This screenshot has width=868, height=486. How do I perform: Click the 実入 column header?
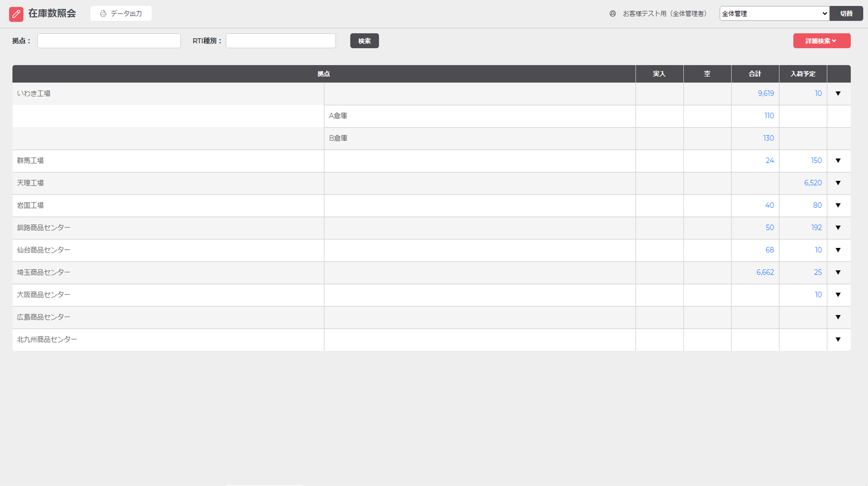(x=659, y=74)
